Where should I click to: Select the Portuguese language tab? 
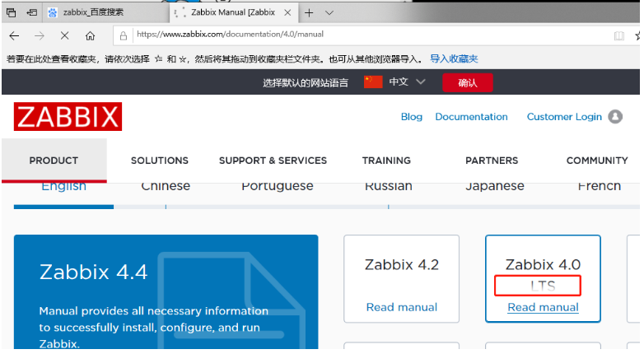[278, 188]
